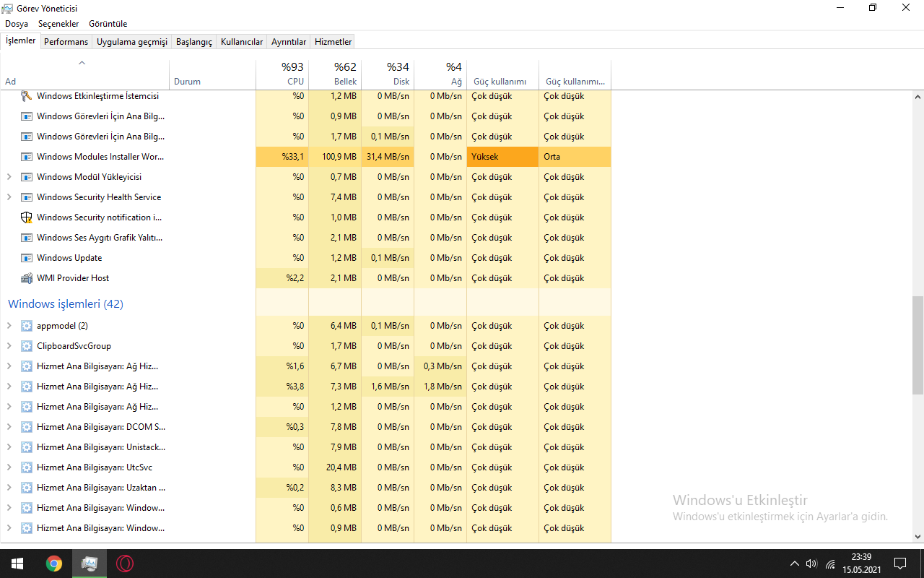Click the Yüksek power usage cell

point(502,157)
